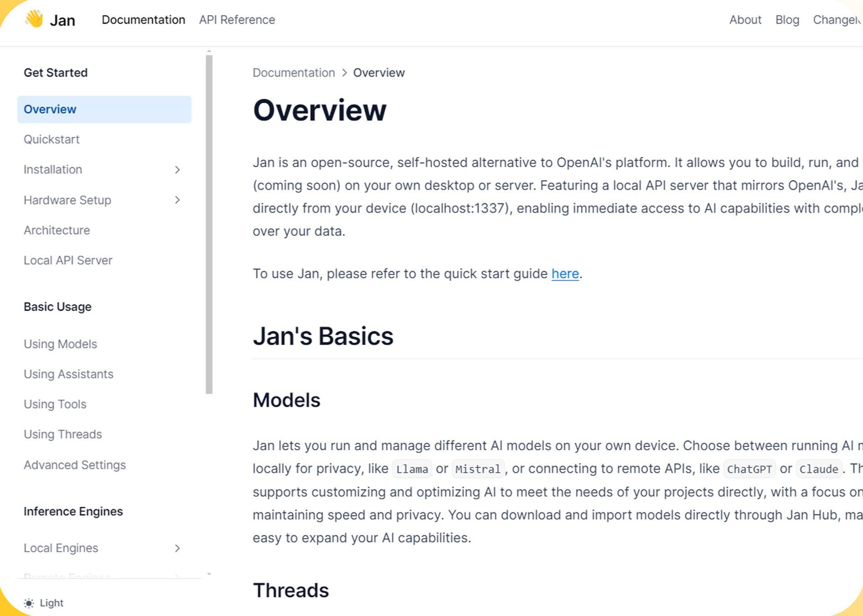
Task: Expand the Local Engines chevron
Action: pyautogui.click(x=177, y=548)
